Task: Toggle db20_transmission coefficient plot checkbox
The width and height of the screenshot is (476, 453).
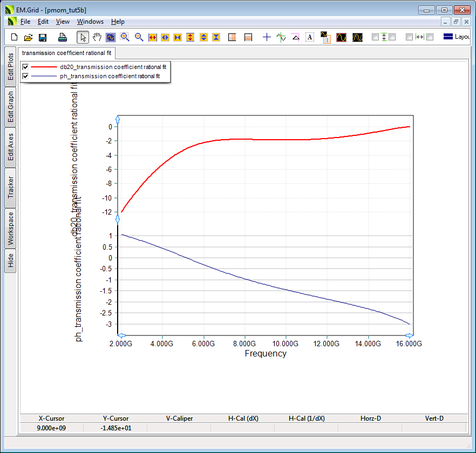Action: point(25,67)
